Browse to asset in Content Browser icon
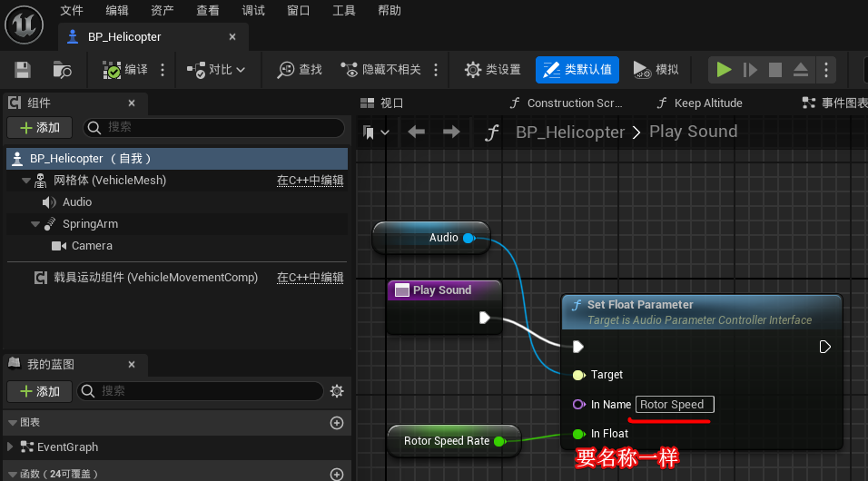868x481 pixels. [62, 70]
